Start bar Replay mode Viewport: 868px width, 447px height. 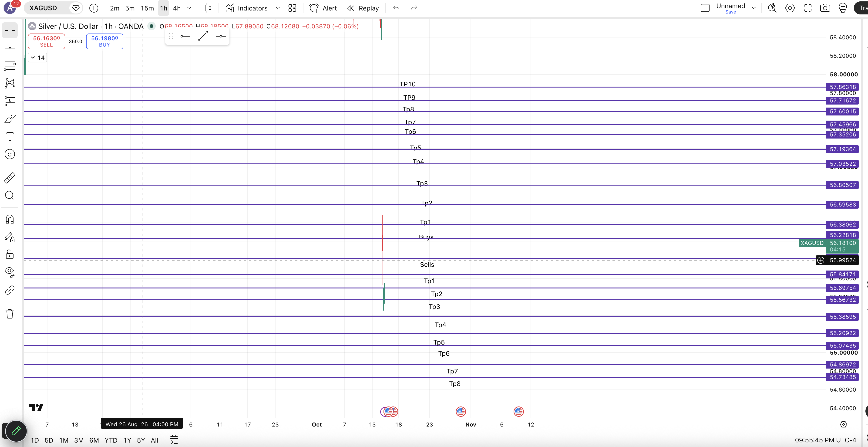tap(363, 8)
